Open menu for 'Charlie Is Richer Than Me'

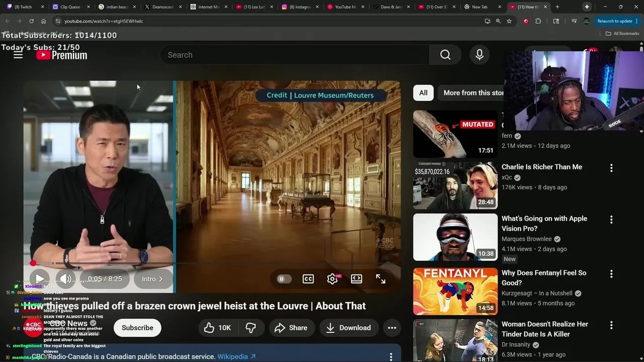coord(611,168)
